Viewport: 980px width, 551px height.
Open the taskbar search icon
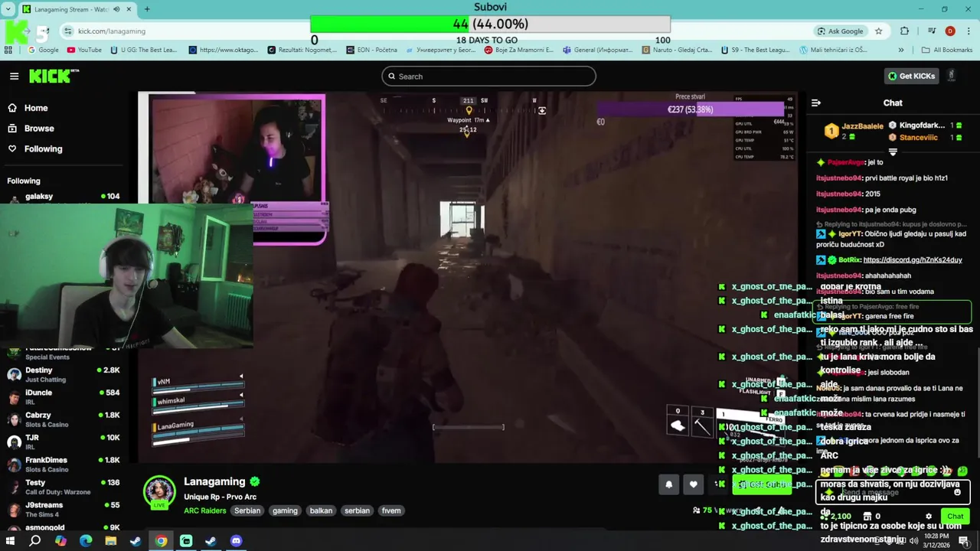(x=34, y=541)
